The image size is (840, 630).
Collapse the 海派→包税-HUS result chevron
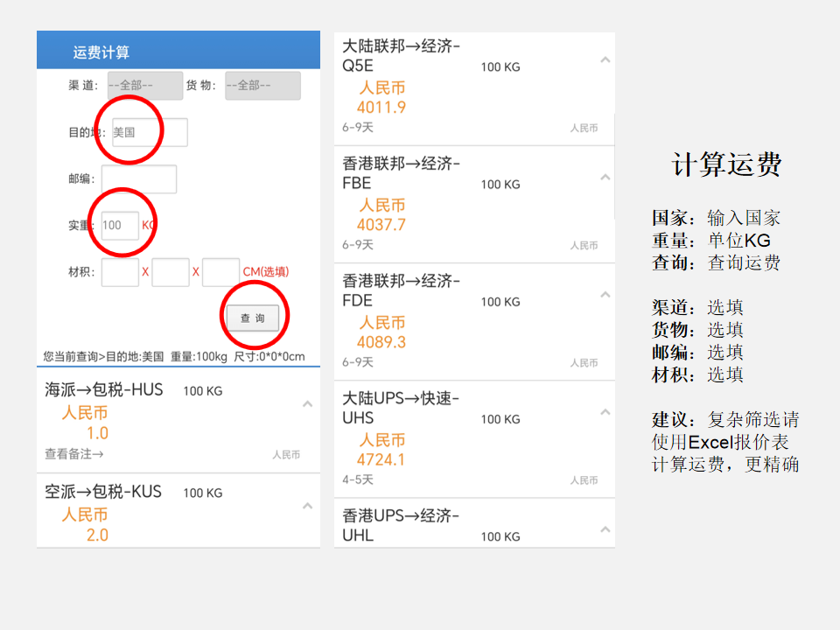(307, 404)
